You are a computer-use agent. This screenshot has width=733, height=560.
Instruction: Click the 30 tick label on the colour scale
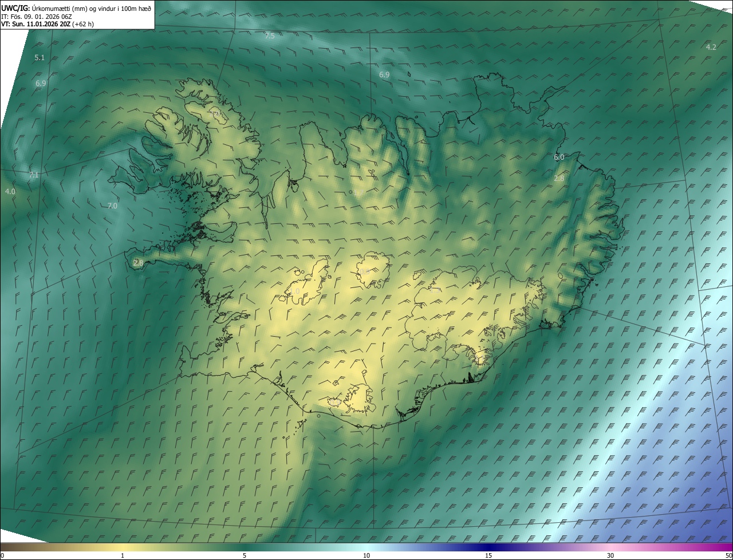tap(610, 556)
